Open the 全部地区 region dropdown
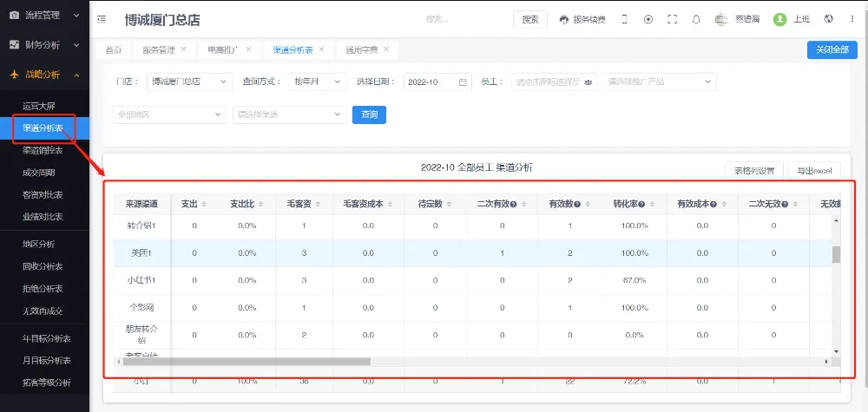 pos(169,114)
